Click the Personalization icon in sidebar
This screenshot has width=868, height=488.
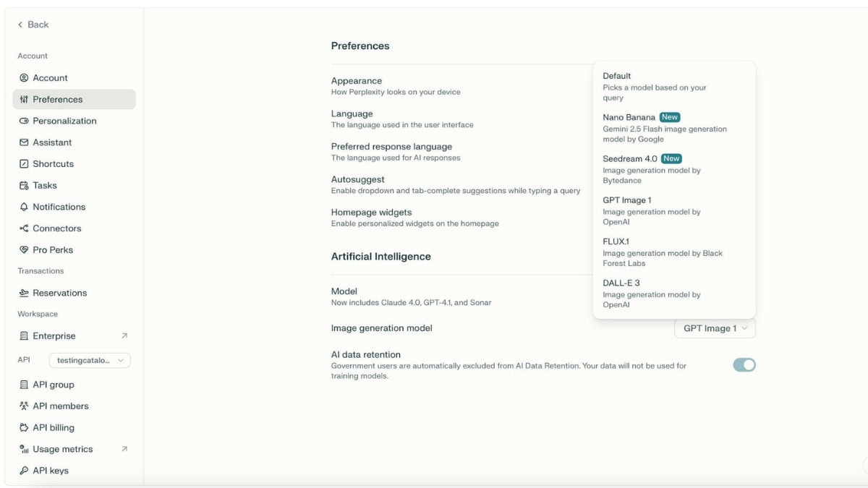click(24, 121)
